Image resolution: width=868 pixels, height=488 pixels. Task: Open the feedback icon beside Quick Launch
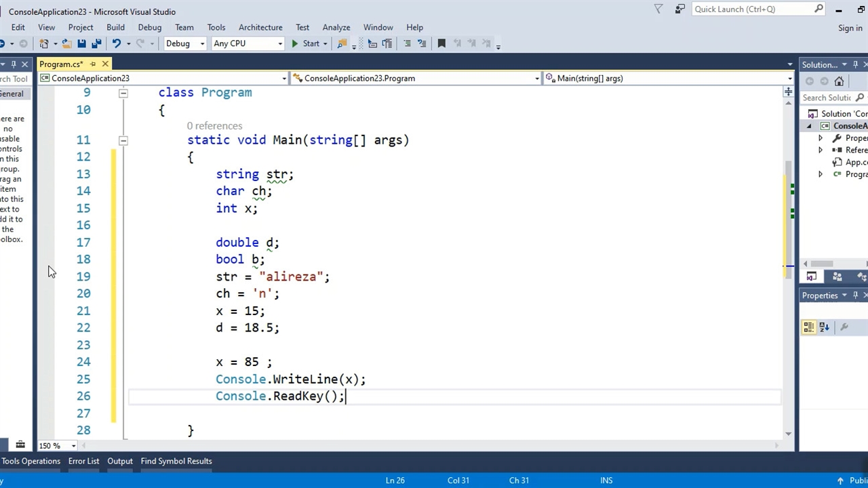pos(679,9)
